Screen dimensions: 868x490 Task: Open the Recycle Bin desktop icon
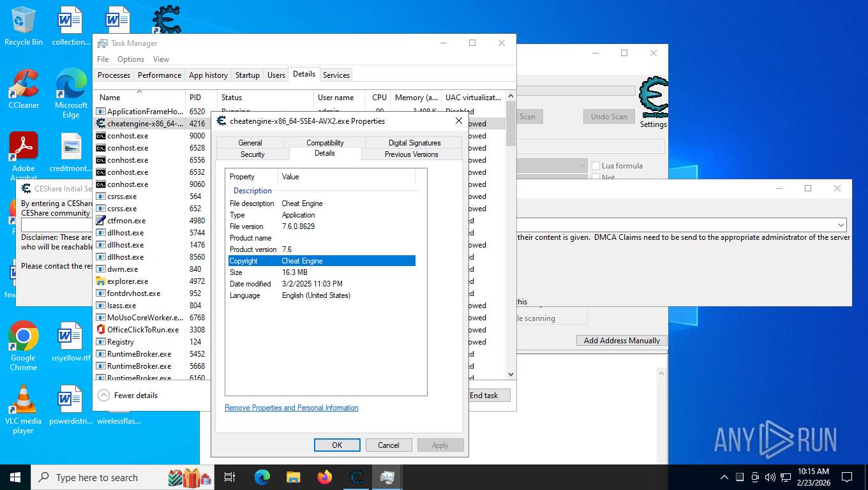coord(24,26)
